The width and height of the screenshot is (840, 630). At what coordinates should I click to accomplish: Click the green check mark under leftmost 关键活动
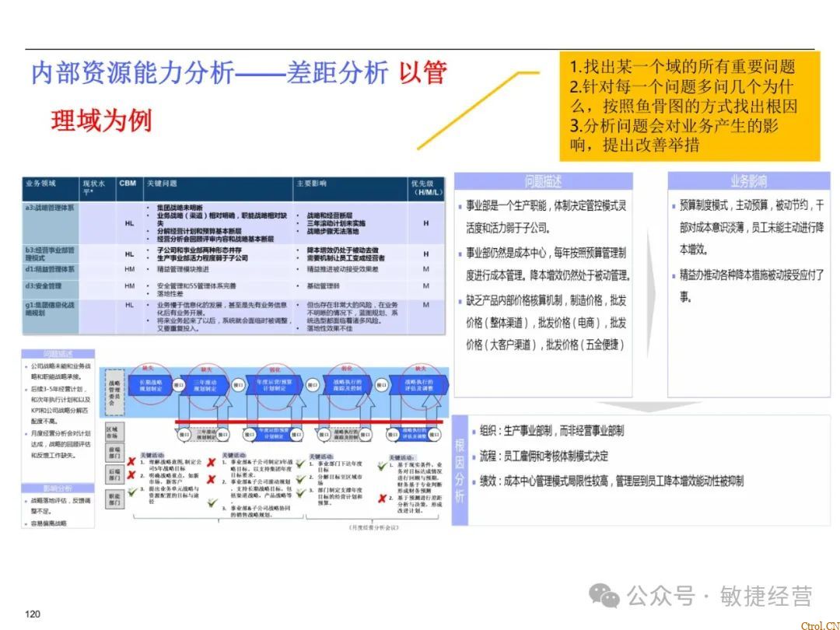tap(133, 492)
